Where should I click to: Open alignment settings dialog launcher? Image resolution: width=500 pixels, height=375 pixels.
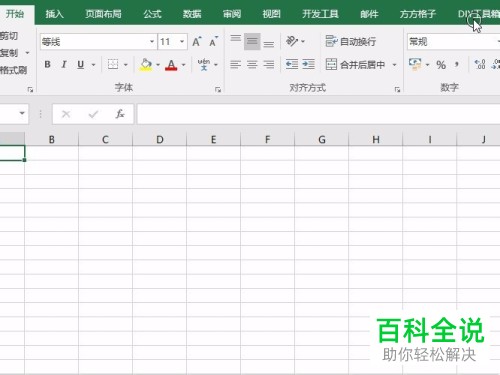point(397,89)
